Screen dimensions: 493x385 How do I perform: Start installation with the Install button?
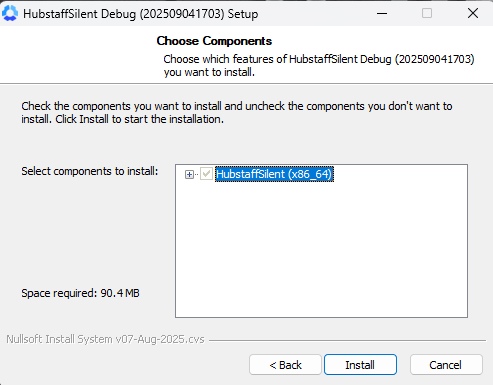click(360, 365)
